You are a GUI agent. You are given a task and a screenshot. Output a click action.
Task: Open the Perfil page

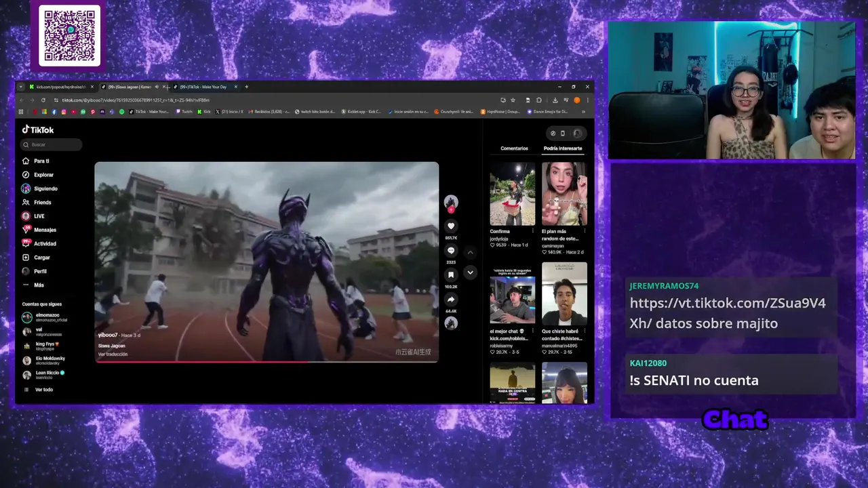point(35,271)
